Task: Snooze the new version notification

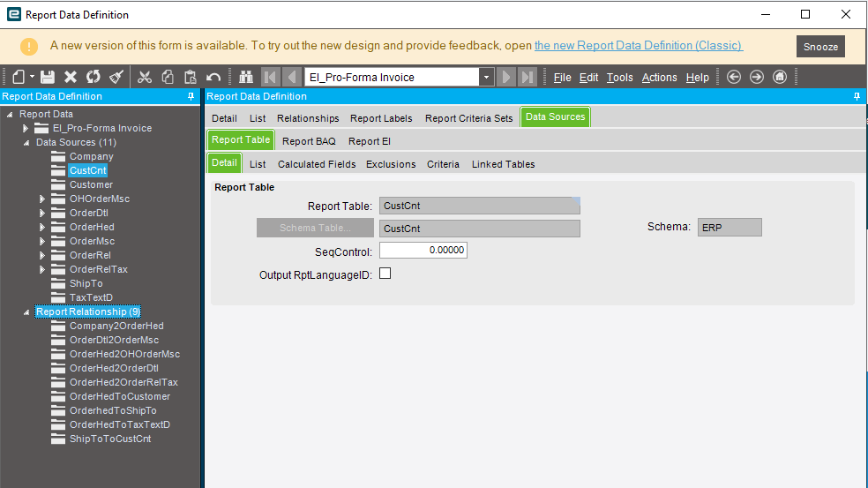Action: tap(820, 47)
